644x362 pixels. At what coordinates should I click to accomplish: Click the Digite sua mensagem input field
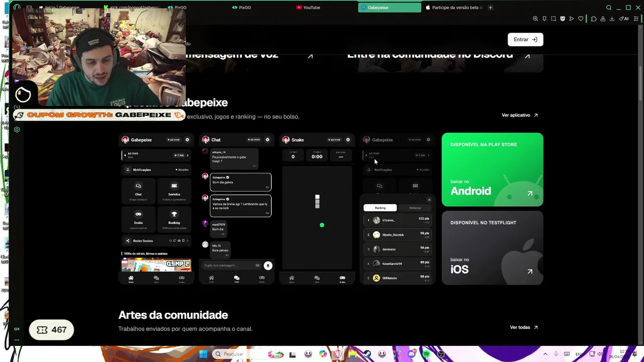click(231, 265)
